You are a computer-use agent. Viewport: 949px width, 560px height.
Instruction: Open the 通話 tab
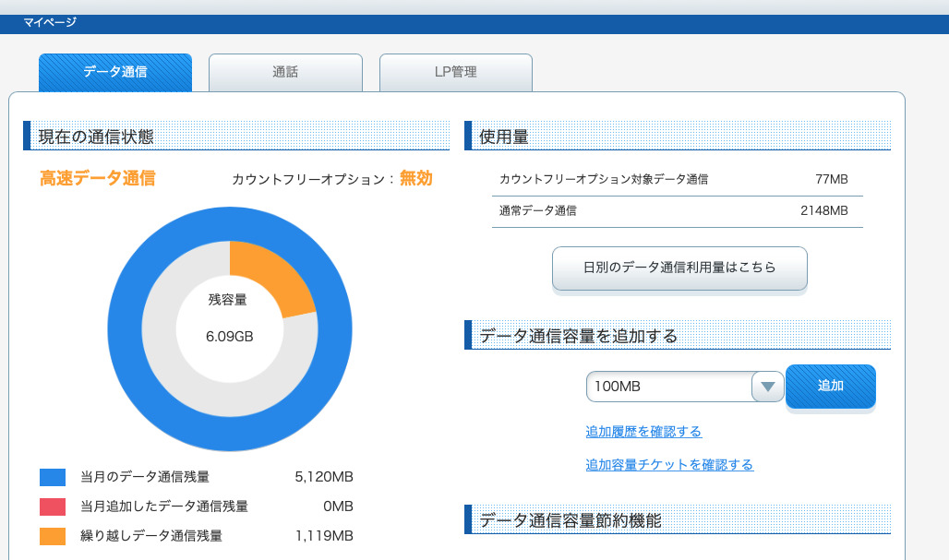[285, 72]
